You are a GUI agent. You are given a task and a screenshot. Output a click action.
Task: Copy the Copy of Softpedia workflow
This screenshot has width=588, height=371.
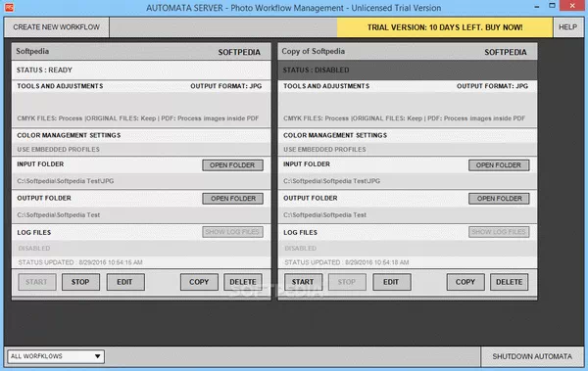point(465,282)
